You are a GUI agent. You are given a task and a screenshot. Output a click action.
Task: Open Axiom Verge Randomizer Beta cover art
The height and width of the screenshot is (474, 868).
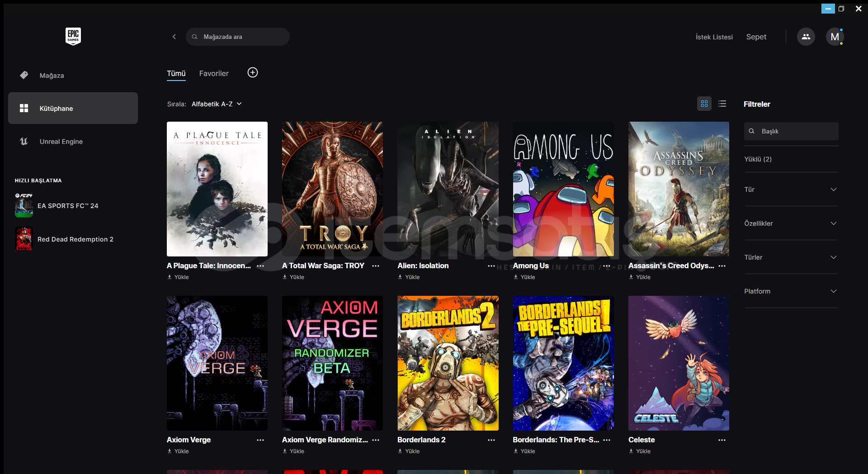tap(332, 363)
